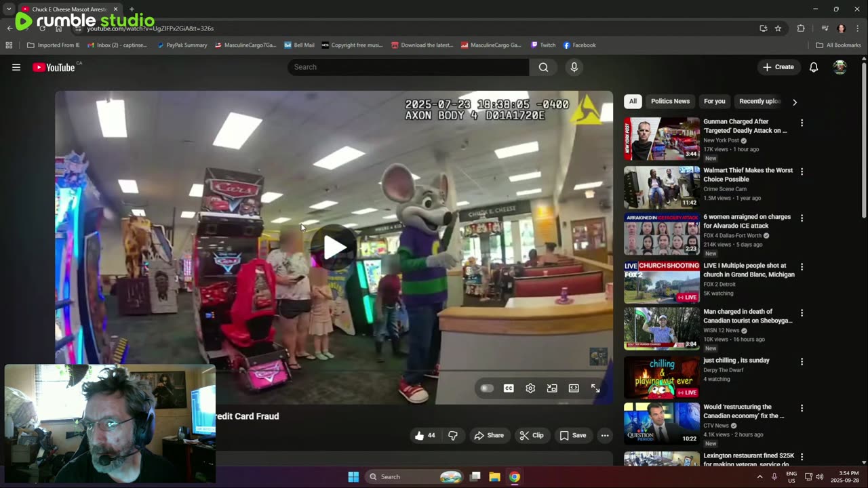Viewport: 868px width, 488px height.
Task: Click the Clip button
Action: (x=532, y=435)
